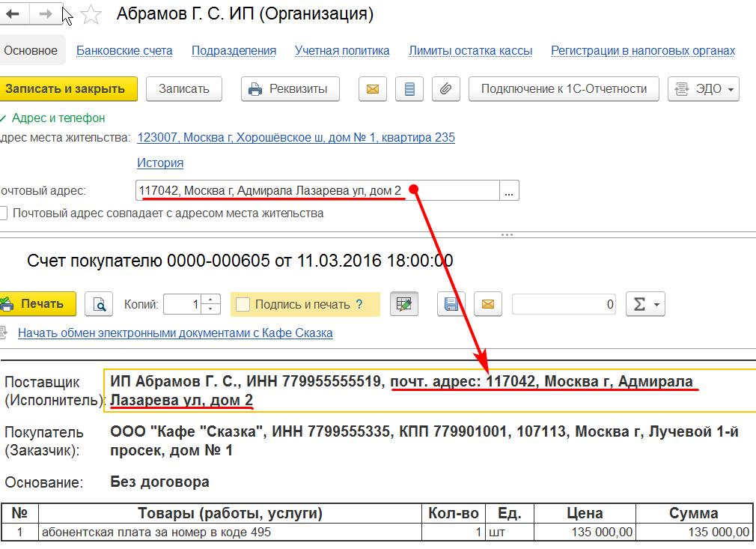The image size is (756, 549).
Task: Click the price cell 135 000,00
Action: point(585,532)
